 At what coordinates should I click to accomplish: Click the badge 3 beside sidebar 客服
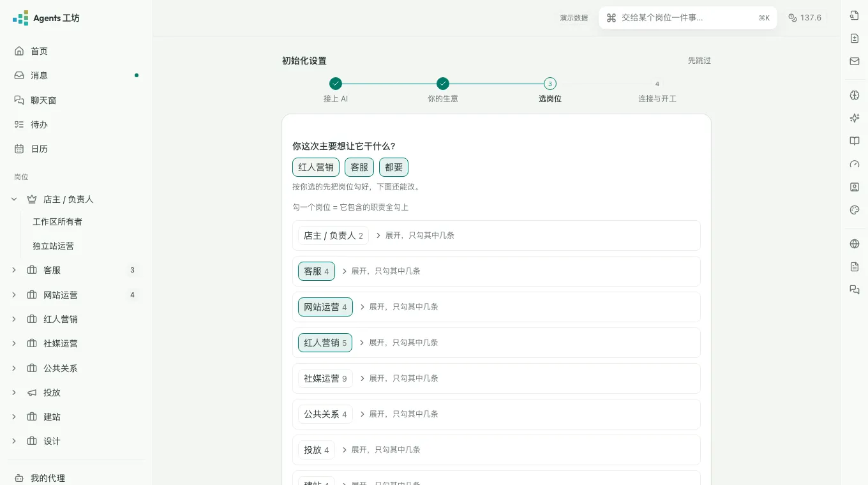coord(132,270)
